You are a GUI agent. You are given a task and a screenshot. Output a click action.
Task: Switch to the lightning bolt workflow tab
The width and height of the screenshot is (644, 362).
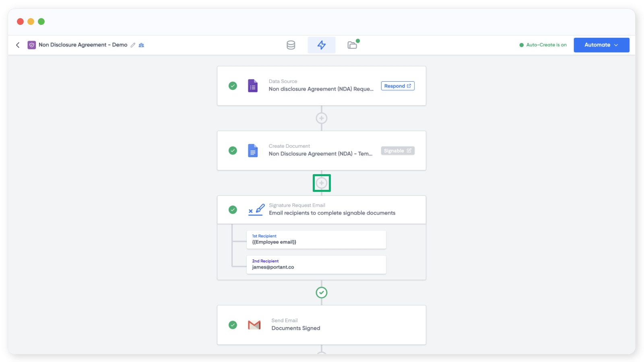(x=321, y=45)
